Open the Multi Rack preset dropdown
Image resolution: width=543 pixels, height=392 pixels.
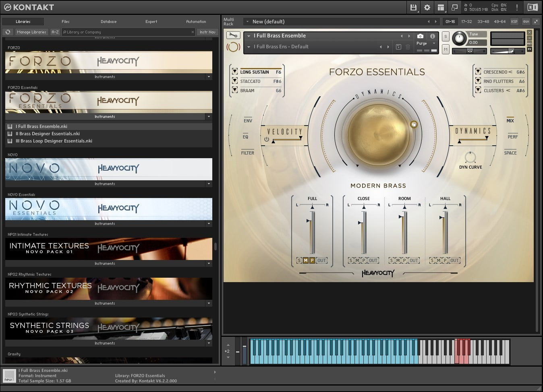[248, 22]
